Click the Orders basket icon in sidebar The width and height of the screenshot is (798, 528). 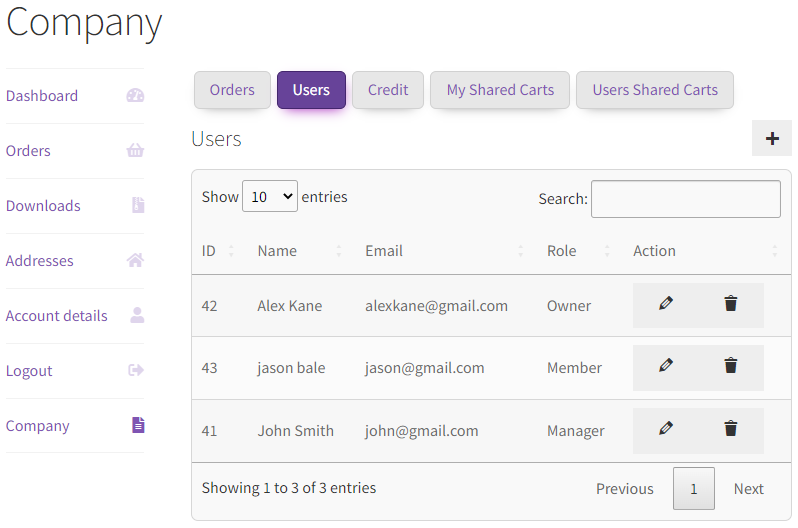coord(135,150)
